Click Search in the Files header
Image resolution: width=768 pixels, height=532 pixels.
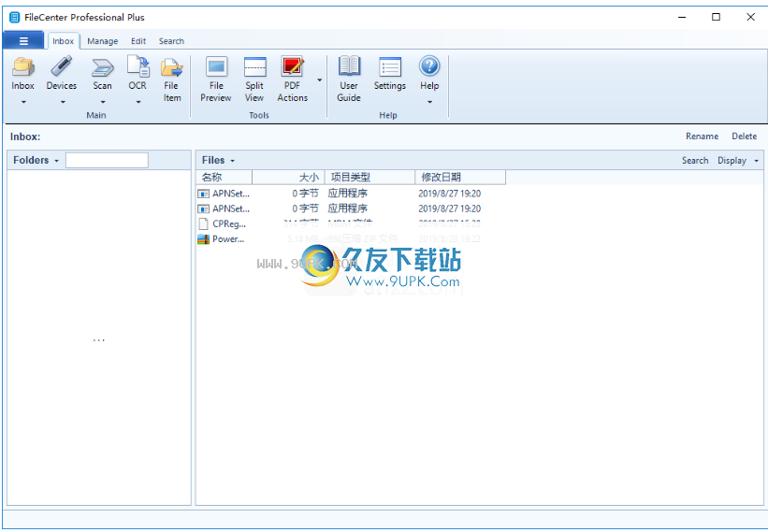click(x=695, y=161)
